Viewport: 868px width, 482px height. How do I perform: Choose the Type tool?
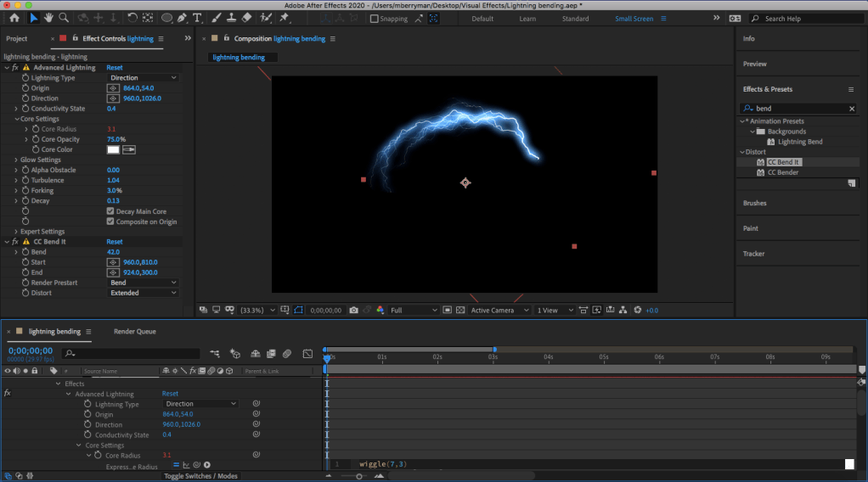(x=198, y=18)
